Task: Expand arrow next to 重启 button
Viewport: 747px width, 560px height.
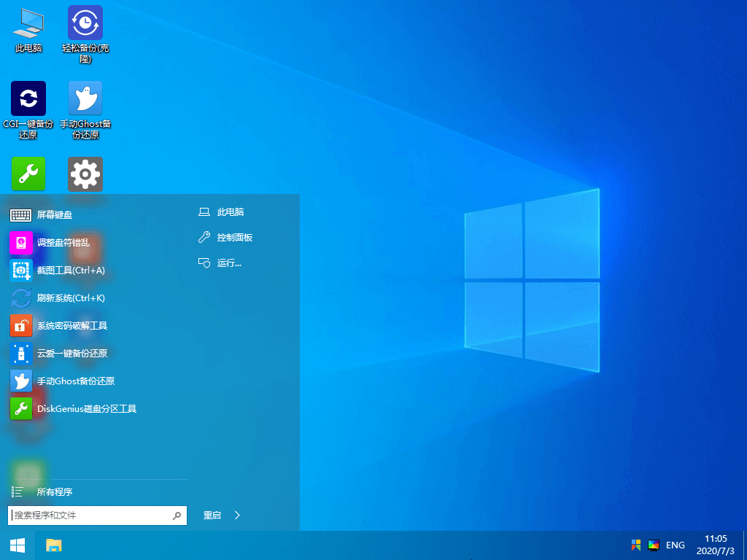Action: (x=237, y=516)
